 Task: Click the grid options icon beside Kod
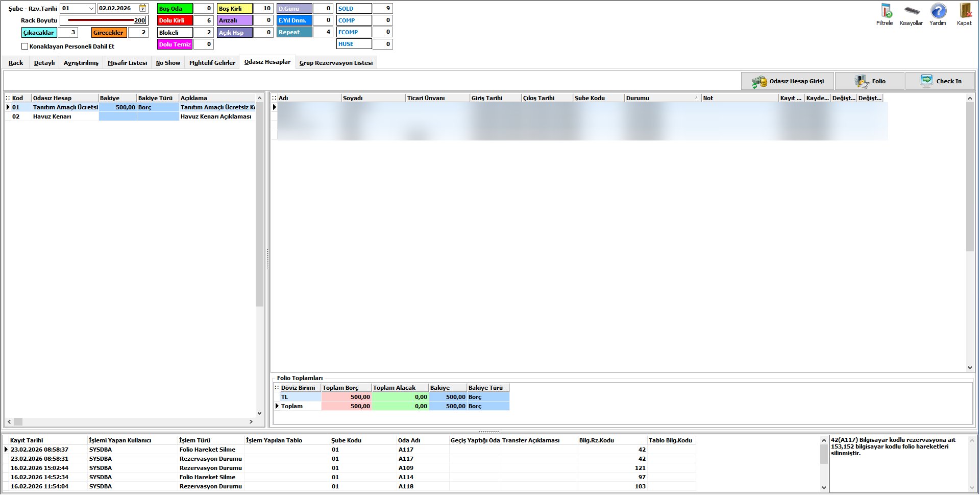[x=8, y=98]
